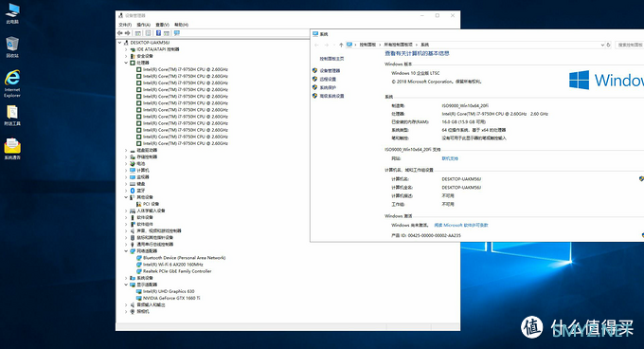Select the 存储控制器 (Storage controllers) icon
The height and width of the screenshot is (349, 644).
click(x=133, y=156)
